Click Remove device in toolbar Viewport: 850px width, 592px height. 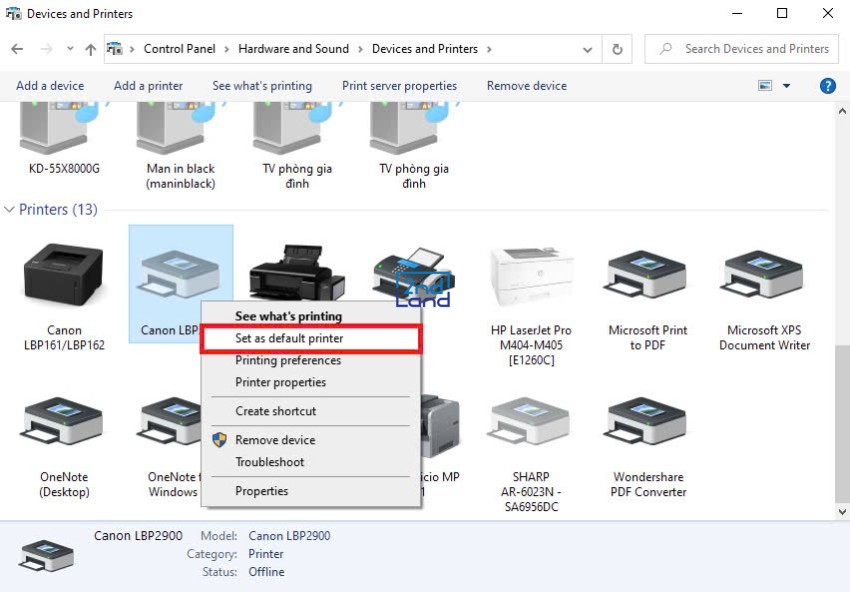[526, 86]
